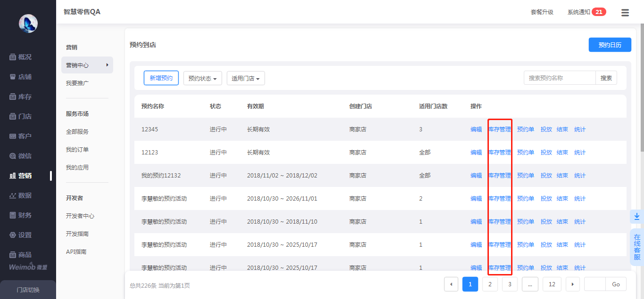Click the 搜索 button
644x299 pixels.
pyautogui.click(x=606, y=78)
